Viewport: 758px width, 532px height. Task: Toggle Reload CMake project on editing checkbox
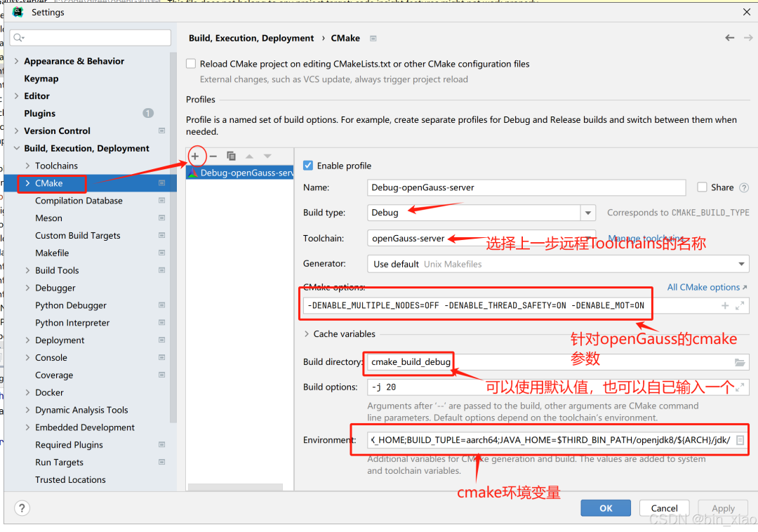click(191, 64)
